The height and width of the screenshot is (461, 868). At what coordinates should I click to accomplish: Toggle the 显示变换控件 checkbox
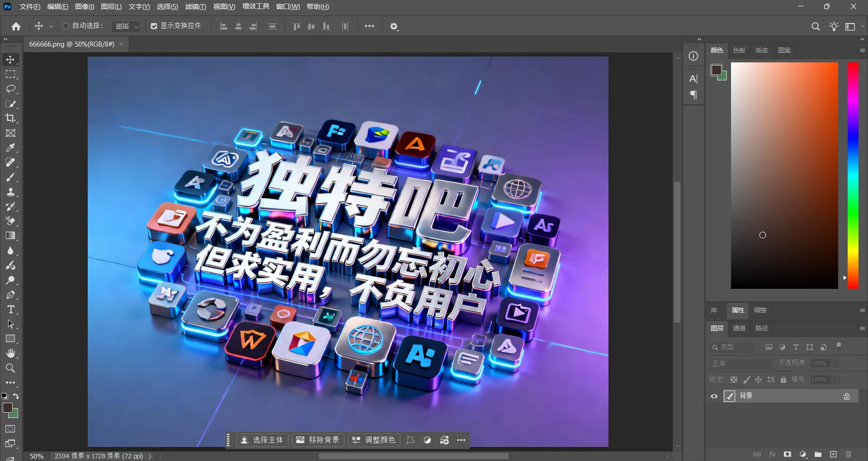coord(154,26)
